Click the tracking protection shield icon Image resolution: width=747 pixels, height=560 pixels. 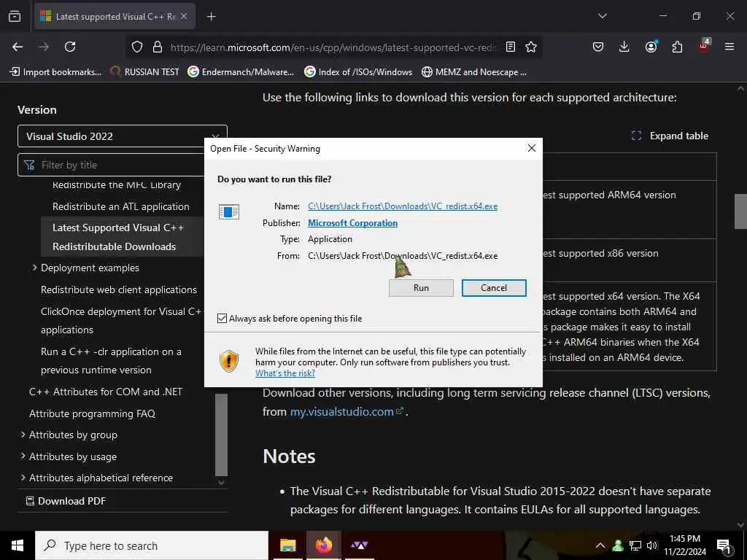click(x=137, y=47)
